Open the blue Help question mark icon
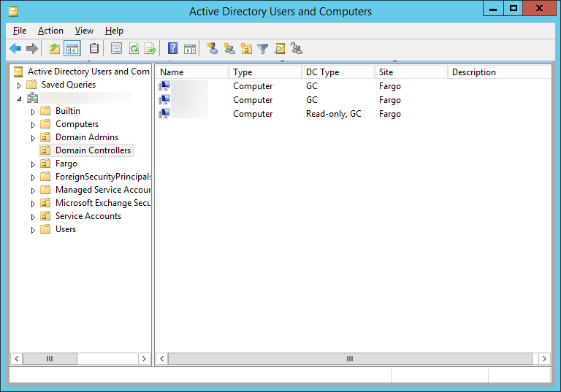This screenshot has width=561, height=392. pos(173,48)
